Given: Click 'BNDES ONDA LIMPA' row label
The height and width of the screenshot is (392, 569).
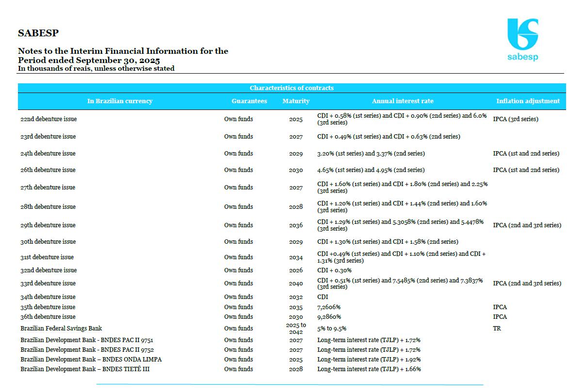Looking at the screenshot, I should (x=91, y=360).
